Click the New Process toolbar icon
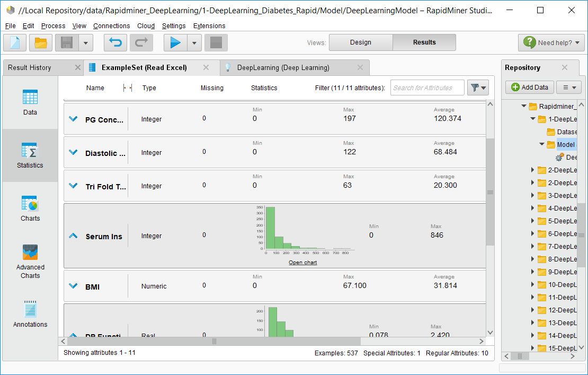588x375 pixels. 15,42
